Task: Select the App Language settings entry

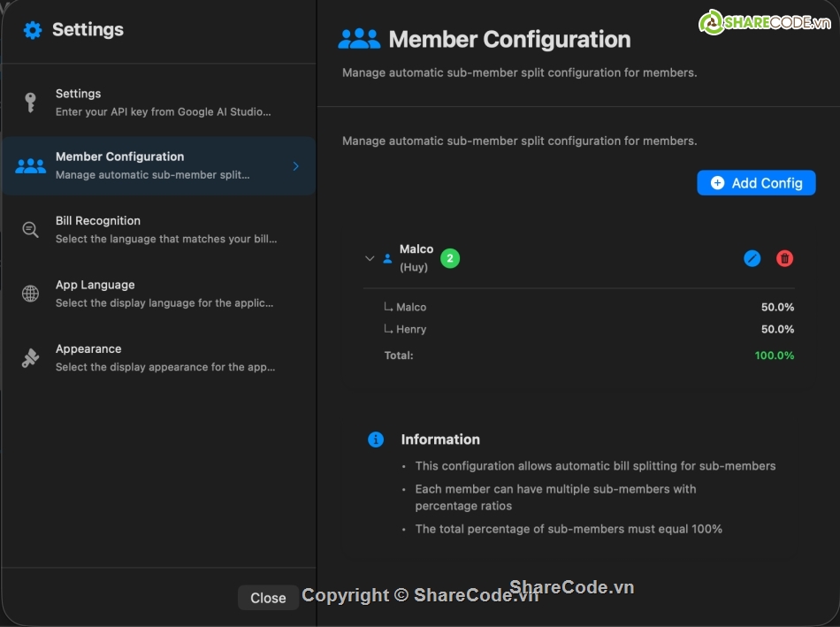Action: (159, 293)
